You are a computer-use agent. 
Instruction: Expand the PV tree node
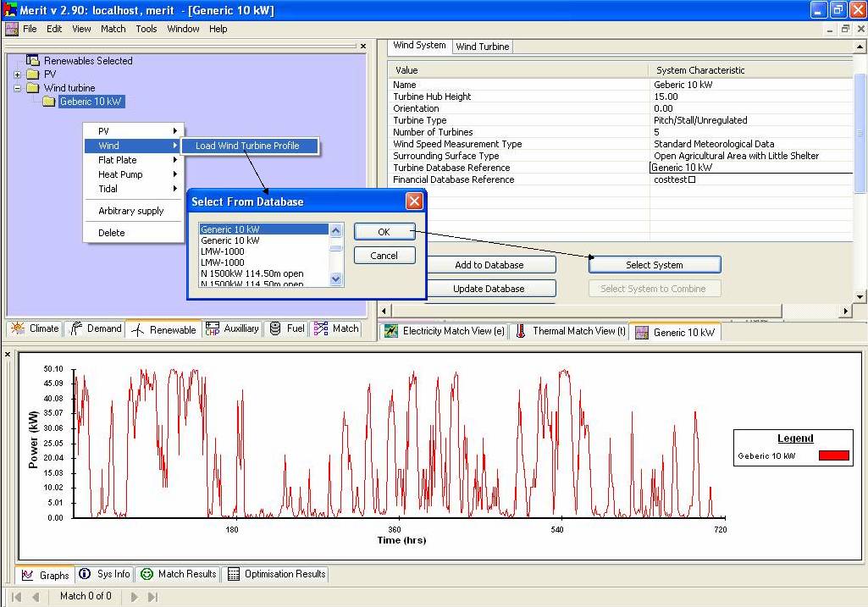(17, 74)
